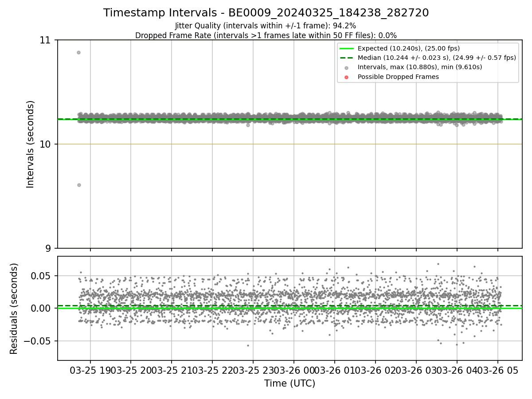Click the x-axis tick label 03-26 05
Image resolution: width=532 pixels, height=399 pixels.
pos(497,370)
